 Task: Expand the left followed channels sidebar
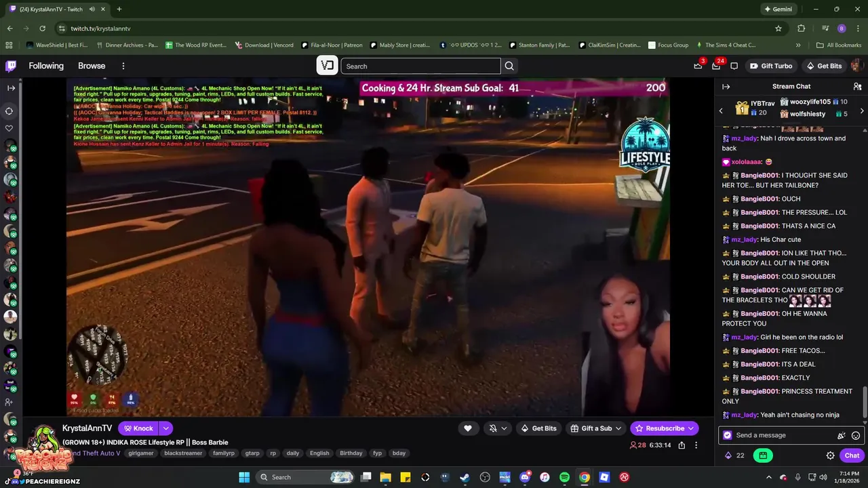click(x=11, y=88)
